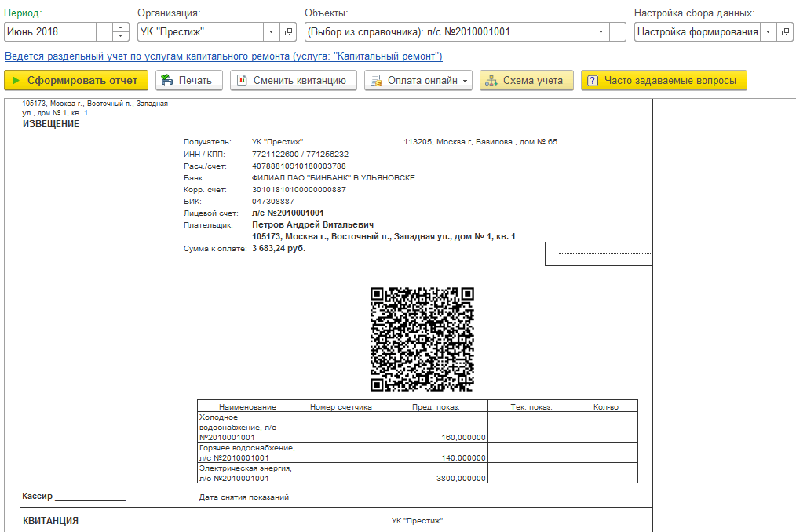
Task: Select hot water previous reading 140,000000
Action: pos(463,458)
